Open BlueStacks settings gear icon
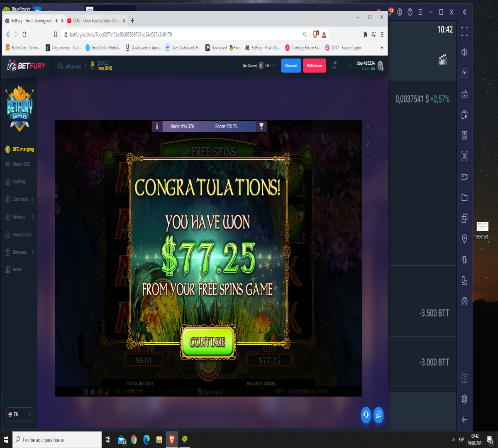498x448 pixels. click(464, 399)
